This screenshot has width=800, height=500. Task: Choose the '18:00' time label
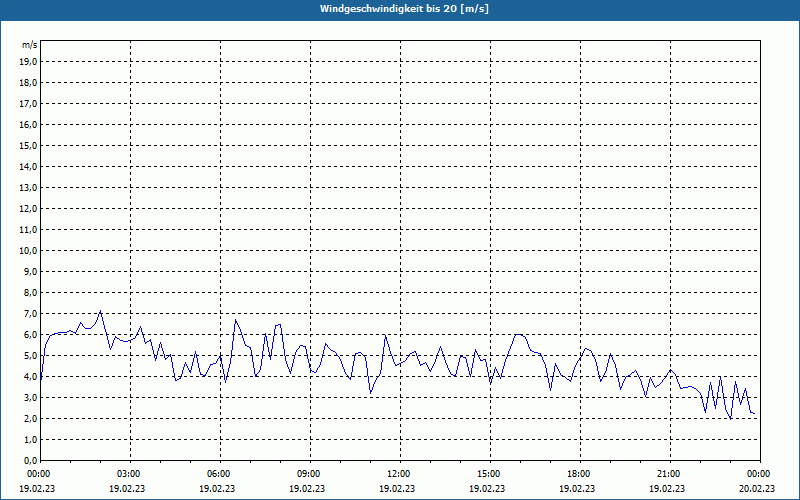point(580,474)
